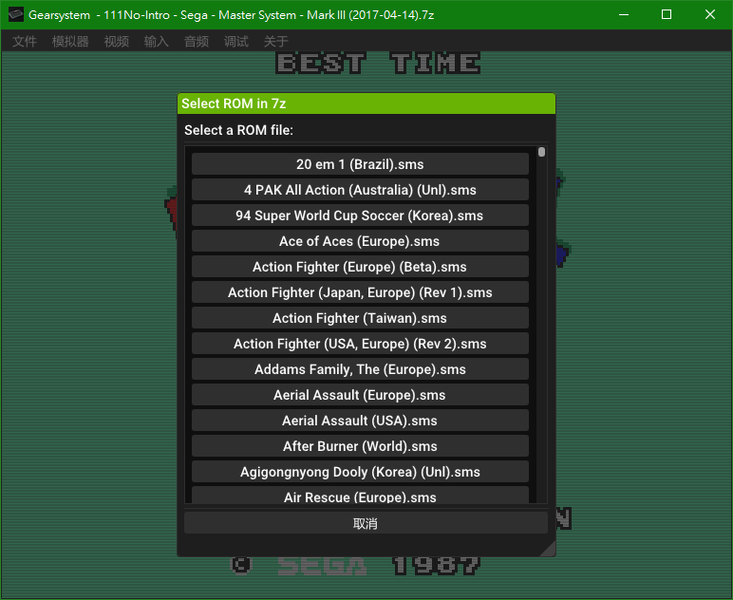Open the 输入 menu
The image size is (733, 600).
[x=156, y=41]
